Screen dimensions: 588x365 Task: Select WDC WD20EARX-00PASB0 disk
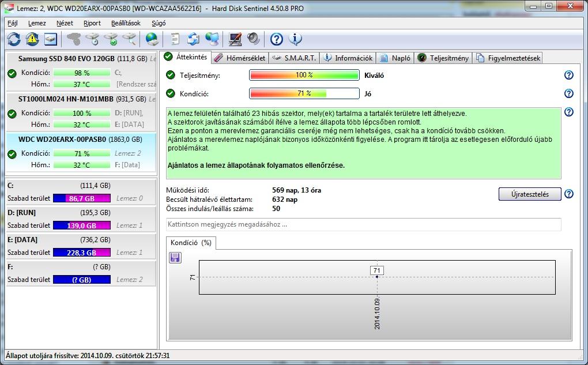pos(81,152)
